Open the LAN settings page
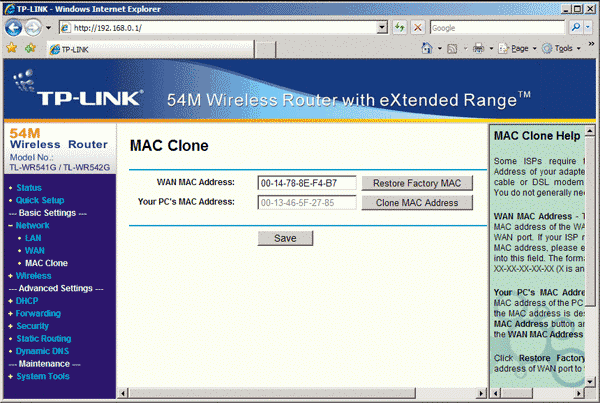 click(33, 238)
